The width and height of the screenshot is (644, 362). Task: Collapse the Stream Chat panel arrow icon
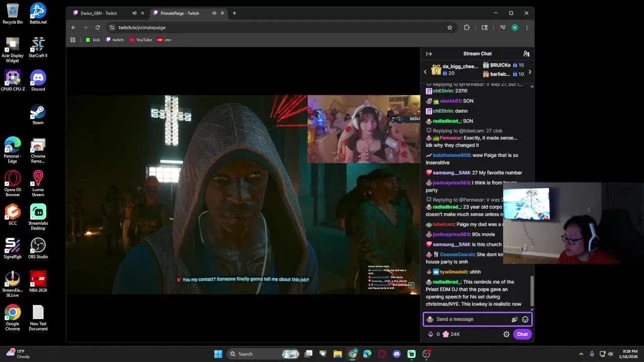tap(429, 54)
